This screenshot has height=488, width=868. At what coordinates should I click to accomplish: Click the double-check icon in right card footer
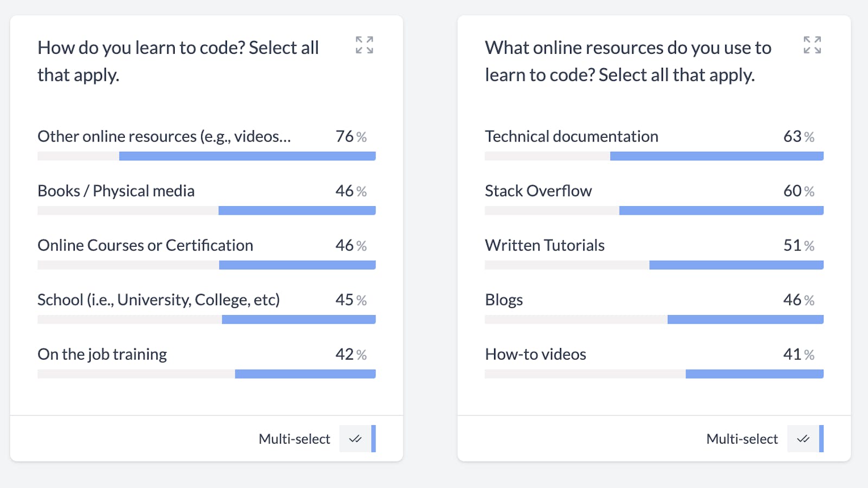[803, 439]
